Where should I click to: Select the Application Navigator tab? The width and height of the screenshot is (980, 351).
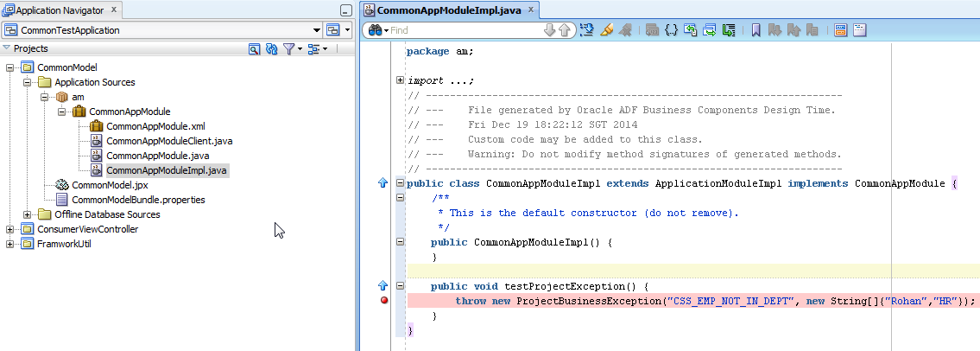61,10
